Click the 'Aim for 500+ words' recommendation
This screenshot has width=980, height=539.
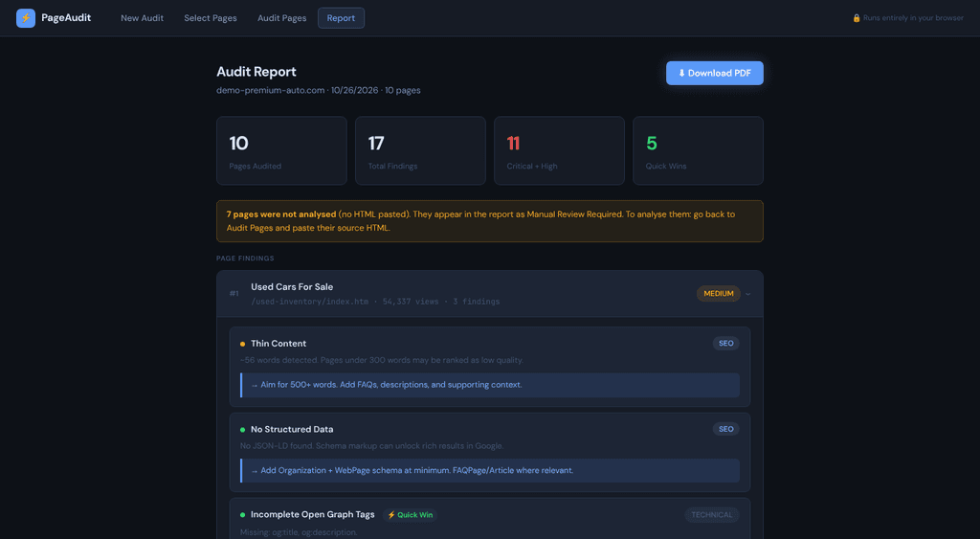490,385
